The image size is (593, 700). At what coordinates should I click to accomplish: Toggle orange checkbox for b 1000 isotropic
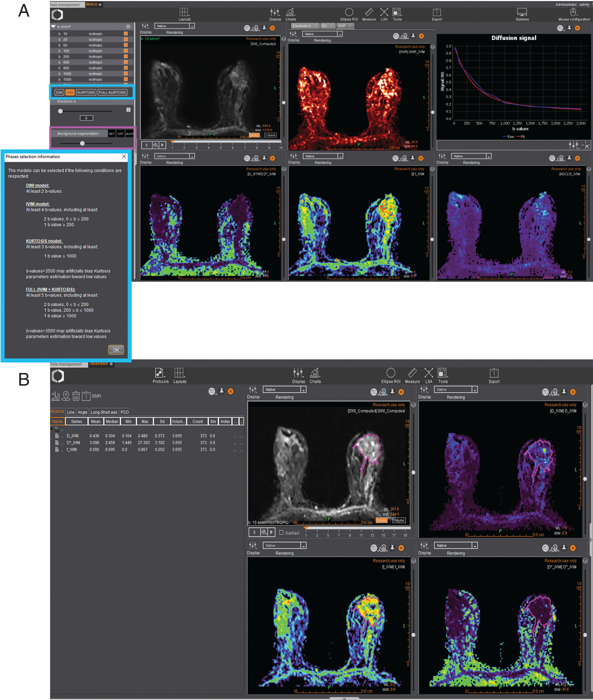coord(126,74)
